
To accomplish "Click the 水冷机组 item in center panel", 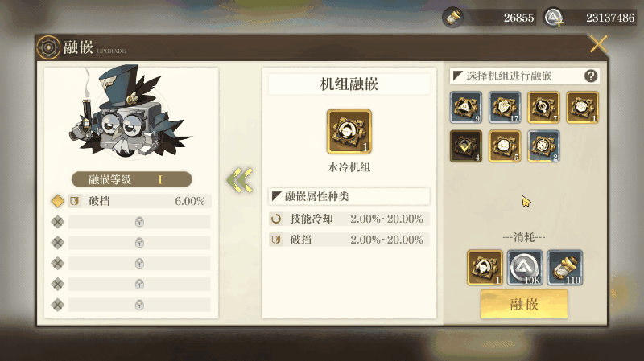I will [x=349, y=132].
